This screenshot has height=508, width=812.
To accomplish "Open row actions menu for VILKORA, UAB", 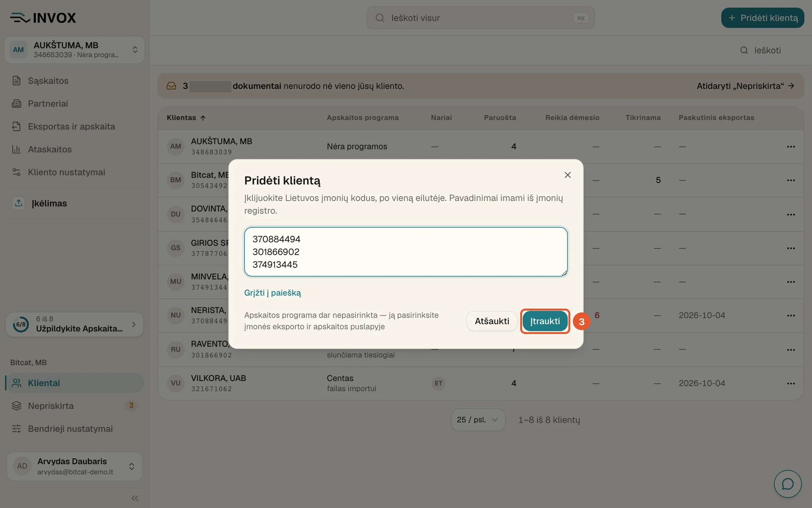I will click(x=791, y=383).
